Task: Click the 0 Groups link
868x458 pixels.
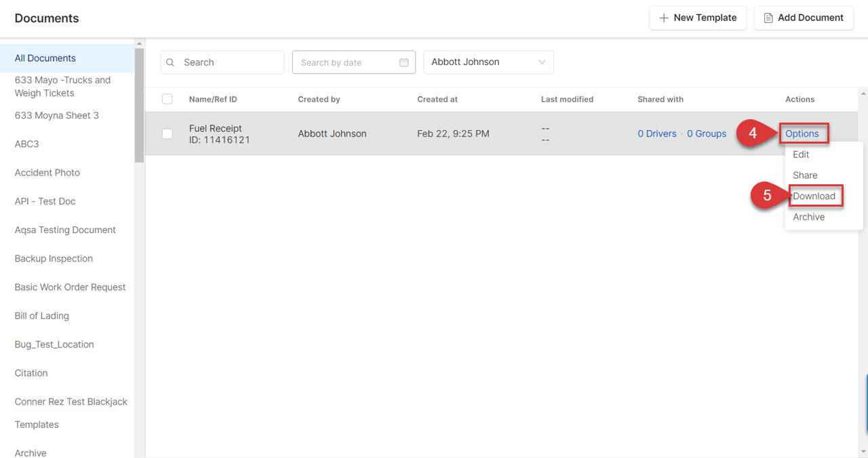Action: pos(706,133)
